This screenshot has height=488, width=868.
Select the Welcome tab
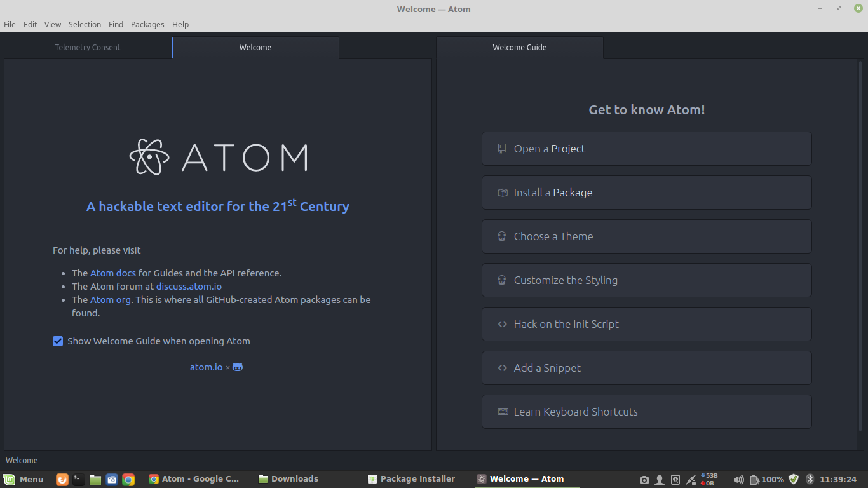(255, 48)
